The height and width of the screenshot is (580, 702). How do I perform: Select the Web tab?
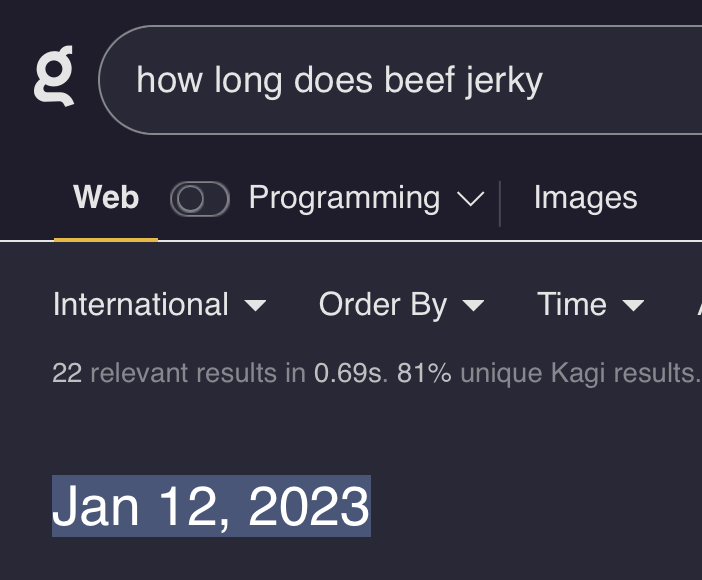coord(106,198)
